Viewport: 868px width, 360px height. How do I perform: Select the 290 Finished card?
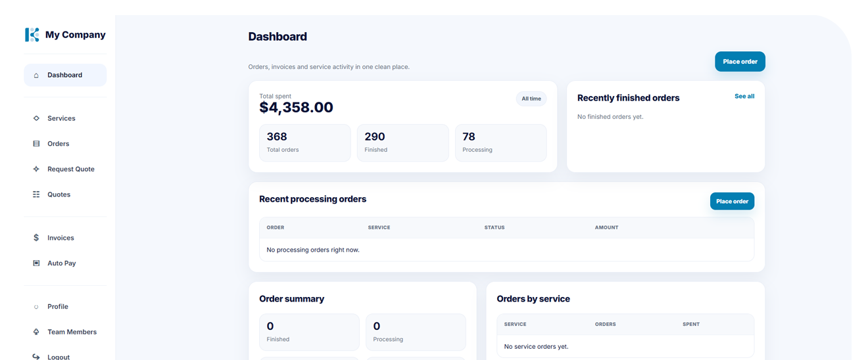tap(403, 143)
